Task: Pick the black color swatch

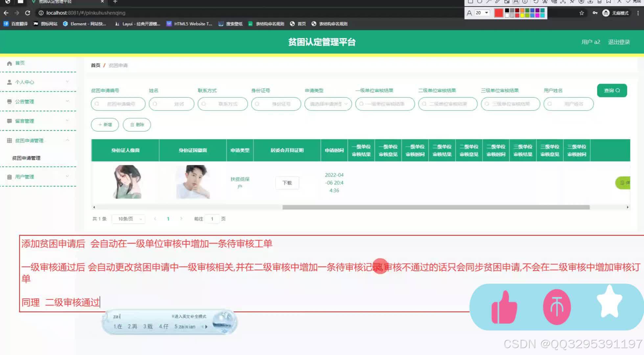Action: [507, 11]
